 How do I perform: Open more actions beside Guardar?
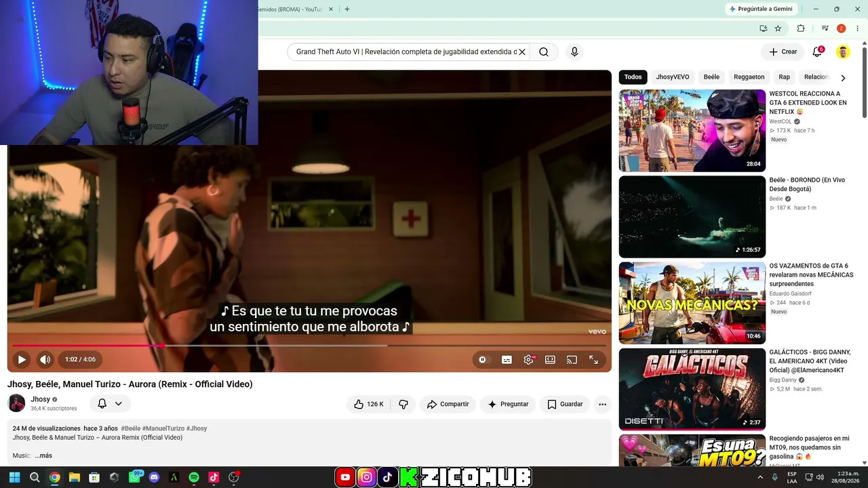tap(602, 404)
